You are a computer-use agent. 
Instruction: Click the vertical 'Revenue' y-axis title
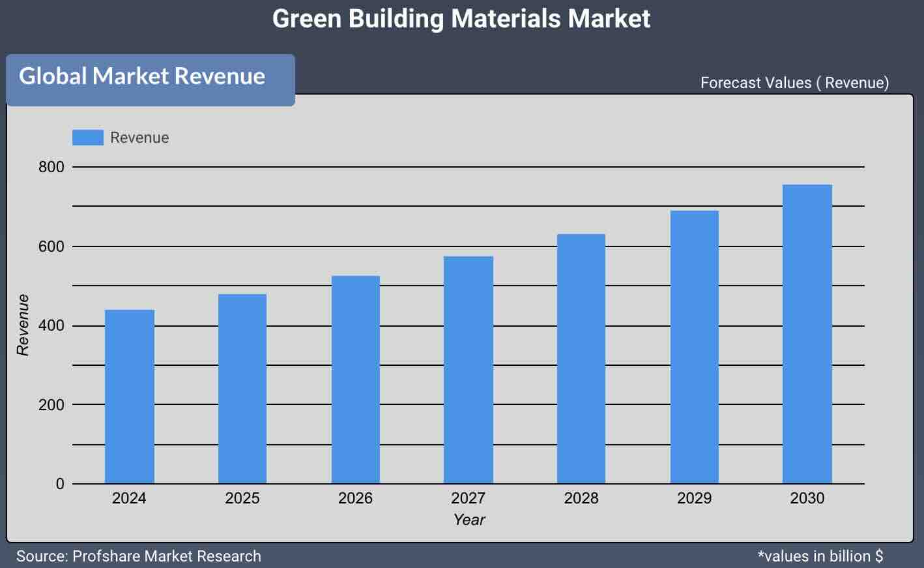(x=23, y=325)
